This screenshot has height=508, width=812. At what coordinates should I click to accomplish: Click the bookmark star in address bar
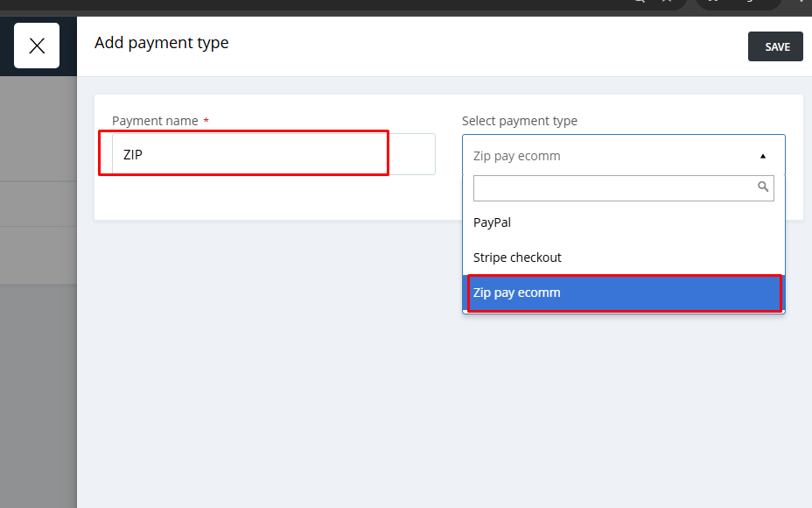click(x=668, y=3)
